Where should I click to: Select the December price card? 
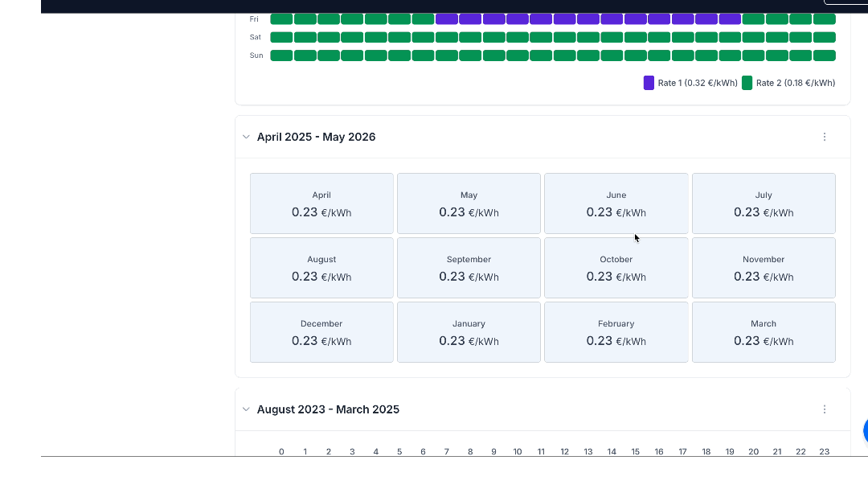[x=321, y=331]
